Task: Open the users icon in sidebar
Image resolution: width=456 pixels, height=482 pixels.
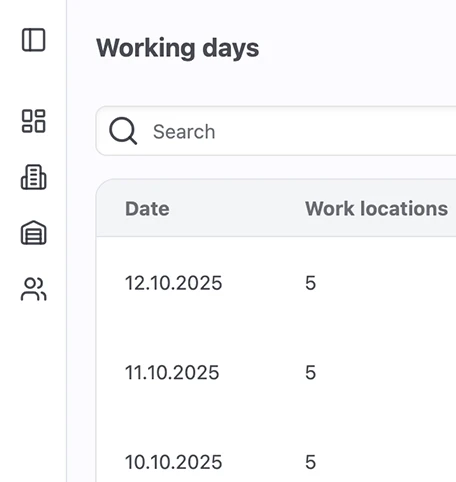Action: [34, 289]
